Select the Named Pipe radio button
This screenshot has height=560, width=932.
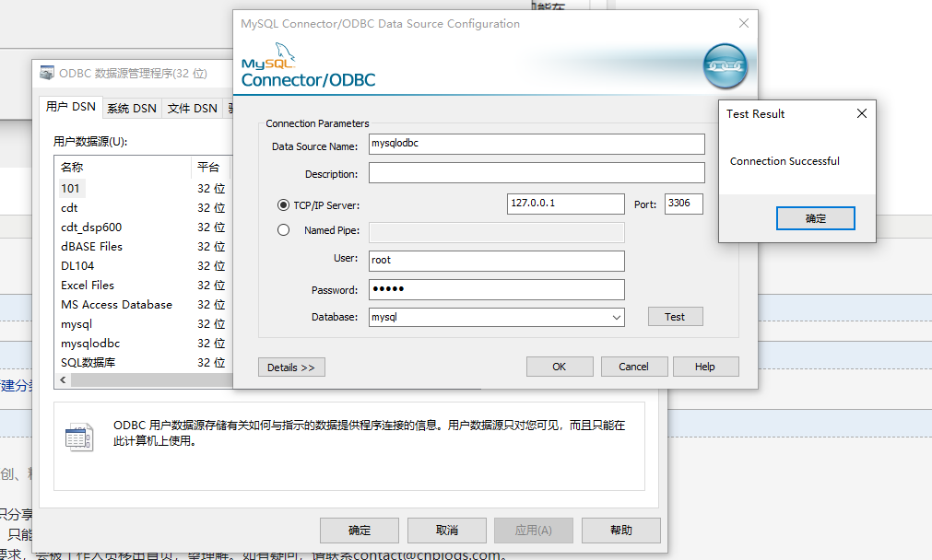[284, 230]
